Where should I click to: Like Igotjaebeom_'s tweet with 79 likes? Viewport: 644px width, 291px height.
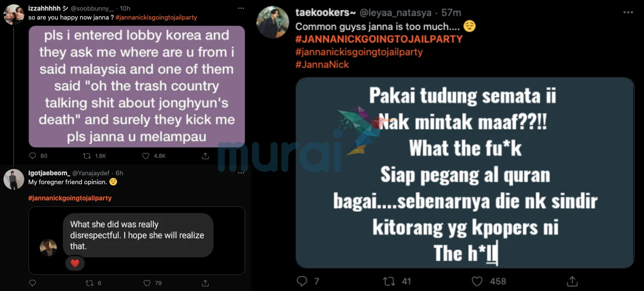[147, 283]
